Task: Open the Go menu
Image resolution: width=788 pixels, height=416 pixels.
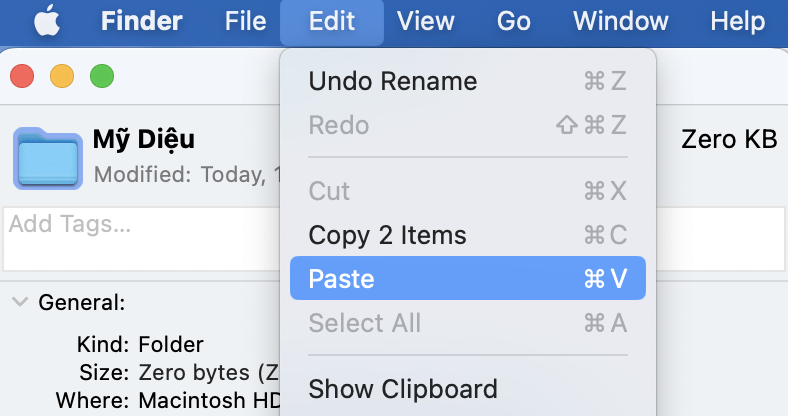Action: [513, 21]
